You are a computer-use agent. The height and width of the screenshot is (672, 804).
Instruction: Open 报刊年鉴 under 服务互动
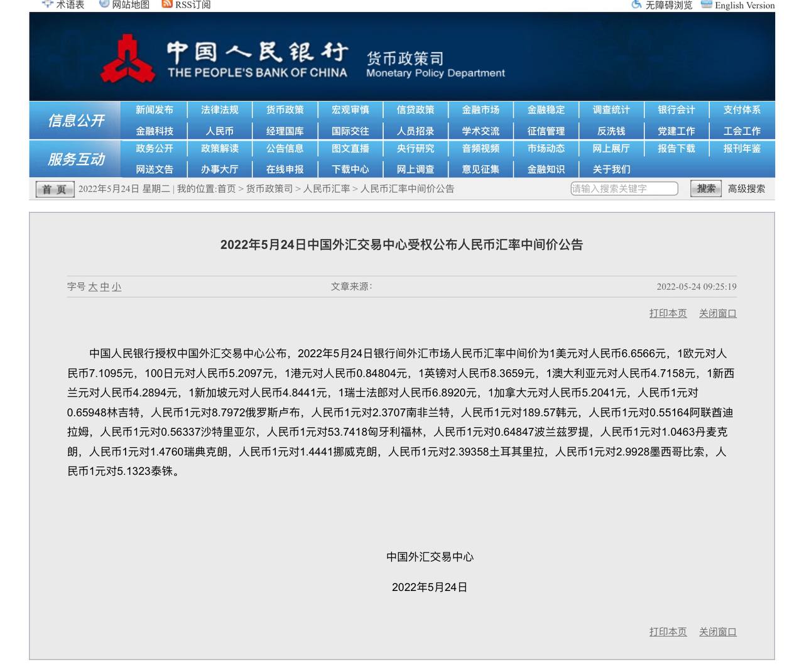coord(742,149)
